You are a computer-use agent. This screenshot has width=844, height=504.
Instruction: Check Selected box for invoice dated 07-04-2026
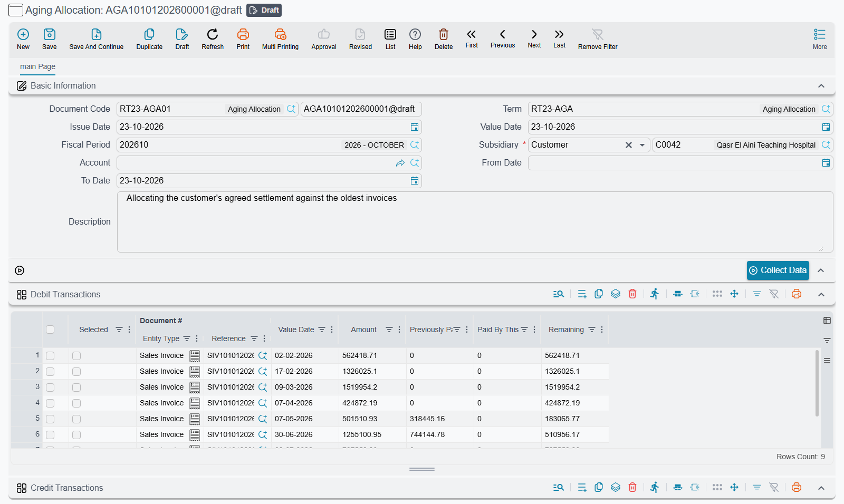pyautogui.click(x=76, y=403)
